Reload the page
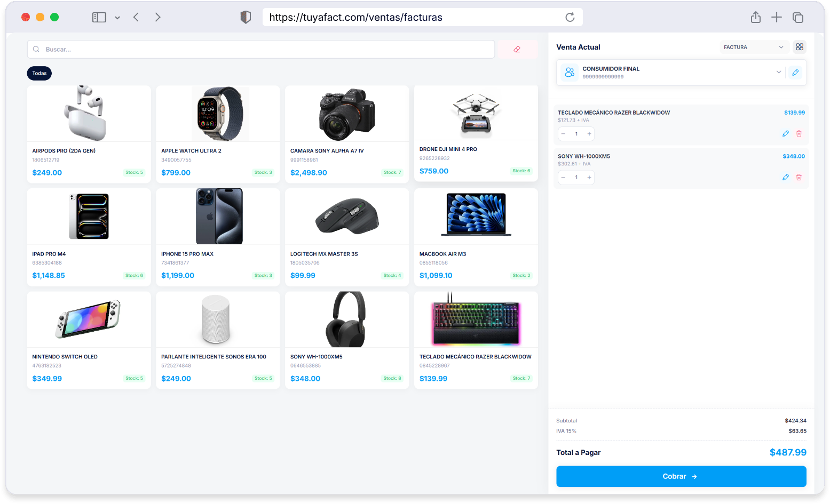Viewport: 830px width, 504px height. [570, 17]
